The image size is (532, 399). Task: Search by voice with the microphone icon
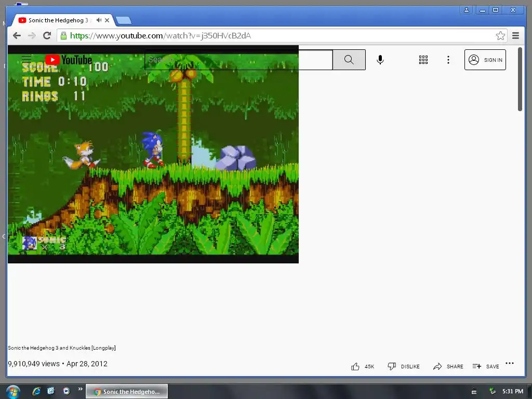[380, 60]
